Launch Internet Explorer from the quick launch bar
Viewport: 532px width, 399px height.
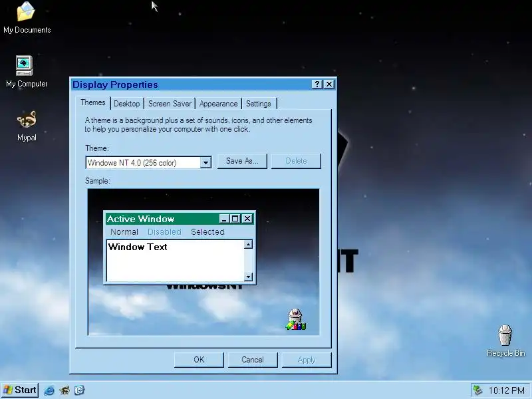[x=49, y=390]
